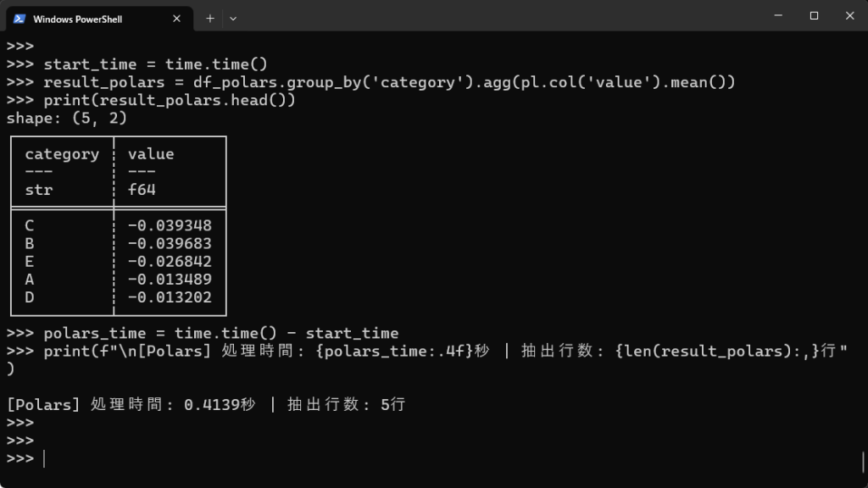Click the 'value' column header in table
The width and height of the screenshot is (868, 488).
(151, 154)
